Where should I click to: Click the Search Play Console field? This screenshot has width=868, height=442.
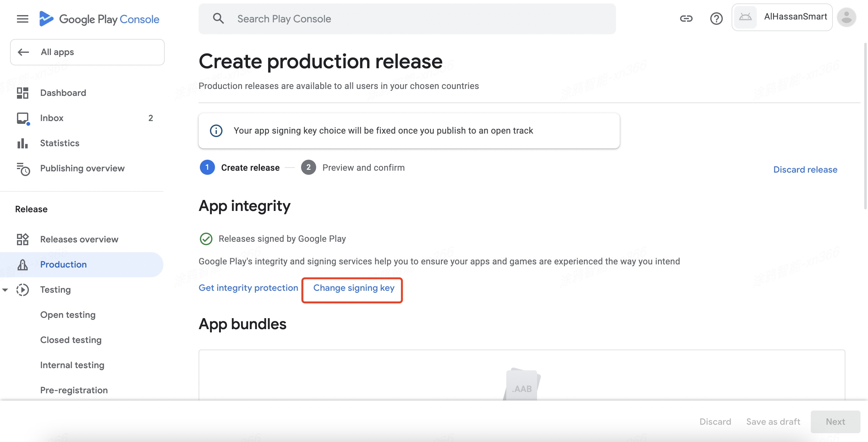click(x=407, y=19)
